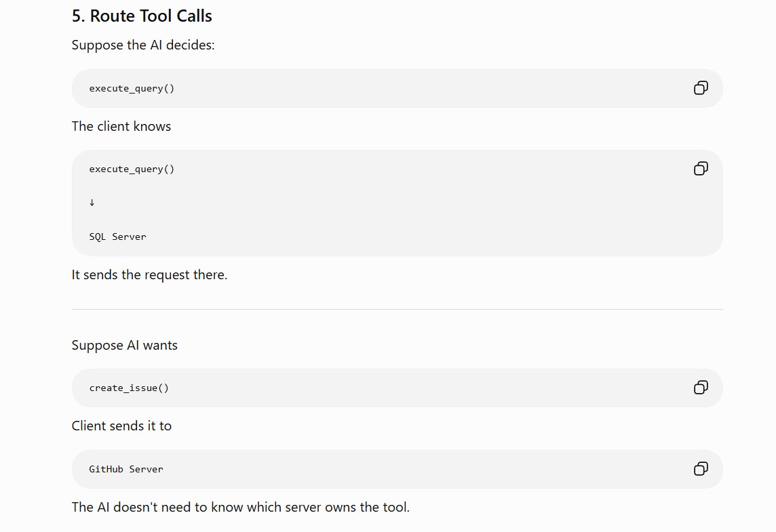Click execute_query() text under 'The client knows'
Screen dimensions: 776x532
pyautogui.click(x=132, y=169)
